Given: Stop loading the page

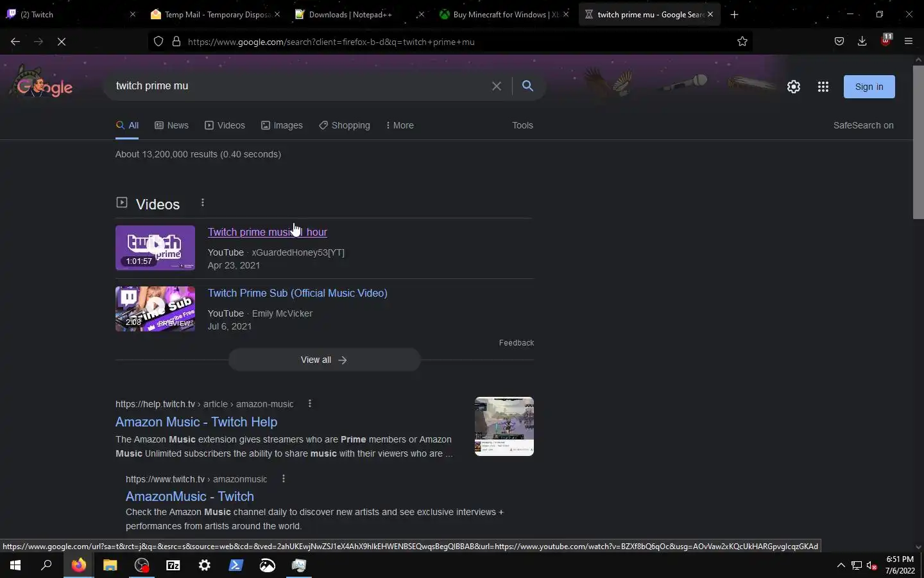Looking at the screenshot, I should (x=62, y=42).
